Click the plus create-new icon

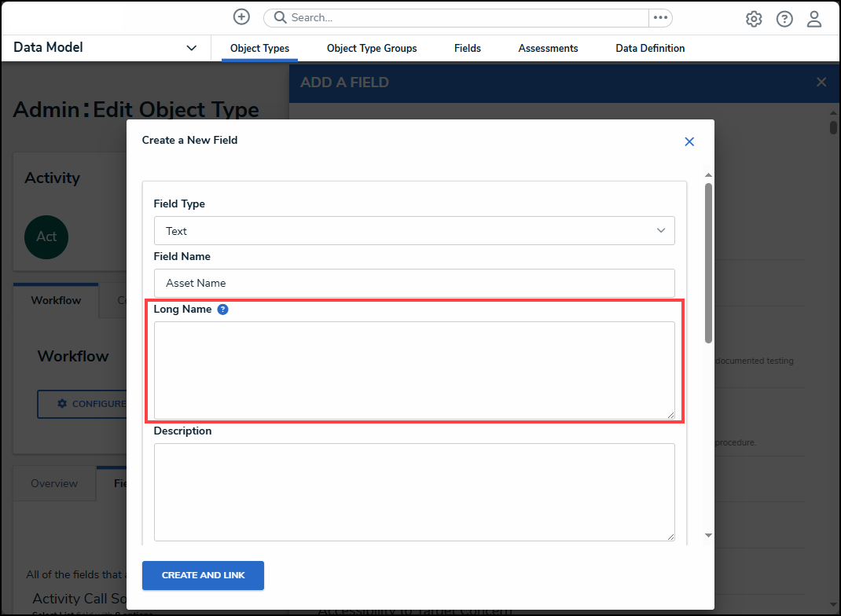pyautogui.click(x=241, y=17)
